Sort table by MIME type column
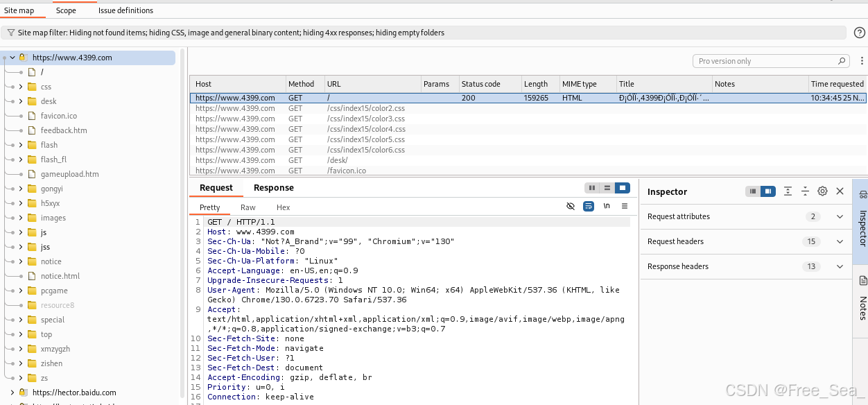This screenshot has height=405, width=868. pyautogui.click(x=587, y=84)
